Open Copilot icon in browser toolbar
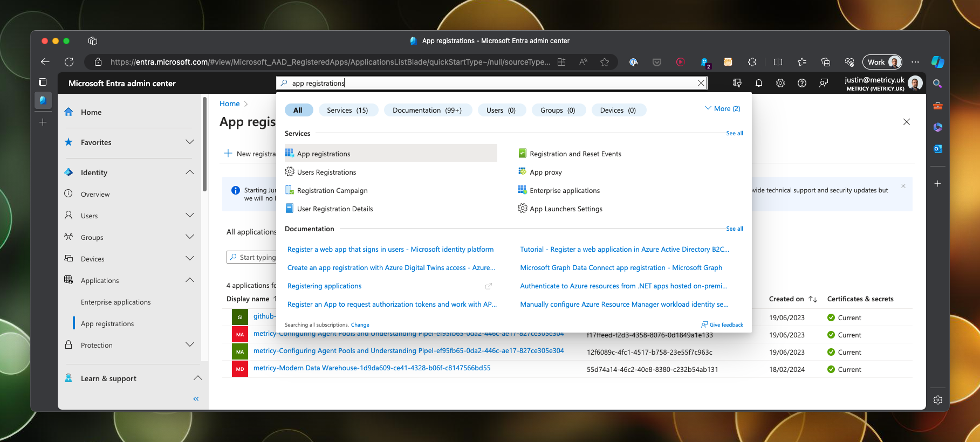This screenshot has width=980, height=442. 938,62
